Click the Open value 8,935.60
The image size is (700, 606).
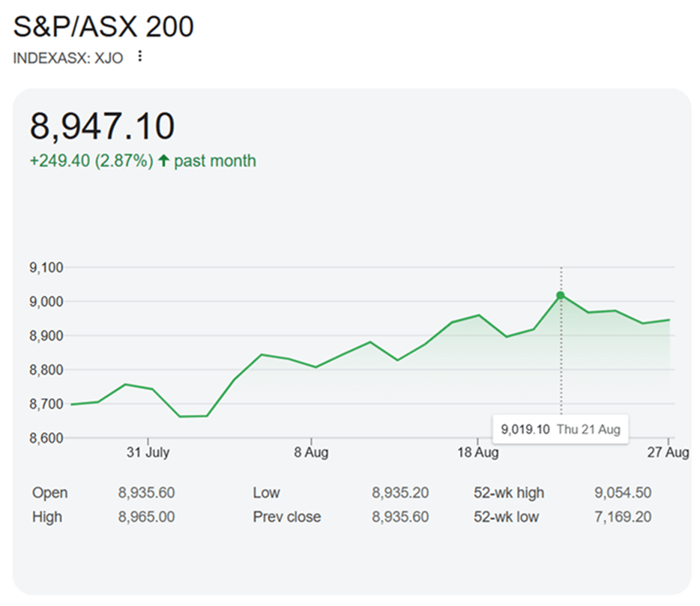click(146, 493)
